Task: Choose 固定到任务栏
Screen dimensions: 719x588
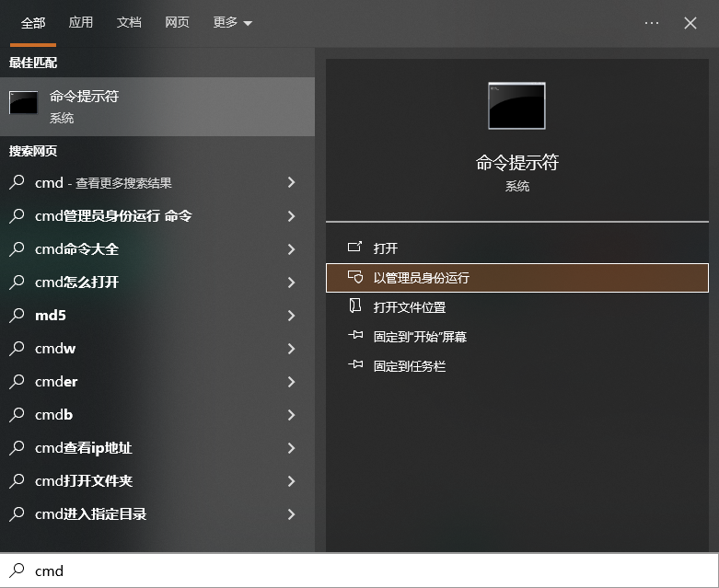Action: 517,365
